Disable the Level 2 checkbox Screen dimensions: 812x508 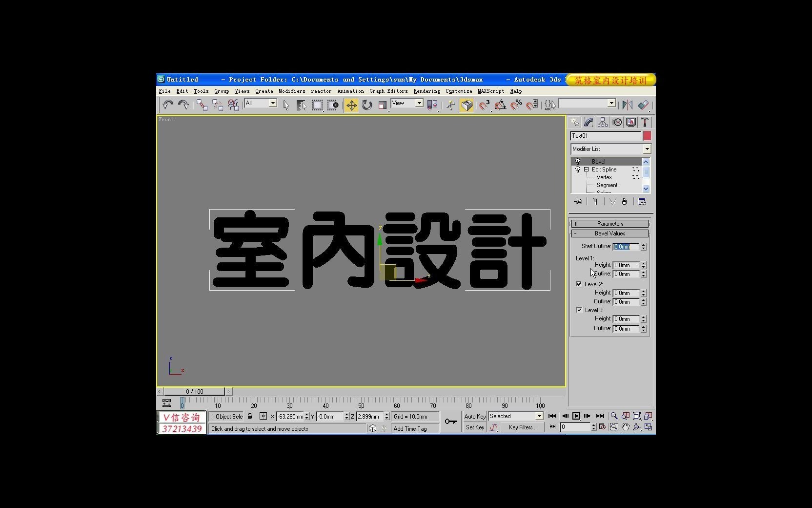tap(579, 283)
